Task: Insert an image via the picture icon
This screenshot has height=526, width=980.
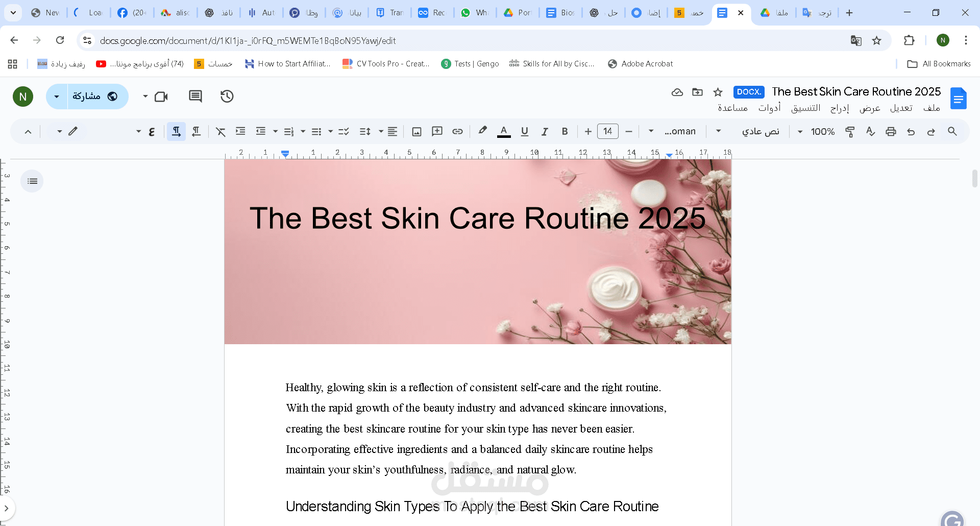Action: click(x=416, y=131)
